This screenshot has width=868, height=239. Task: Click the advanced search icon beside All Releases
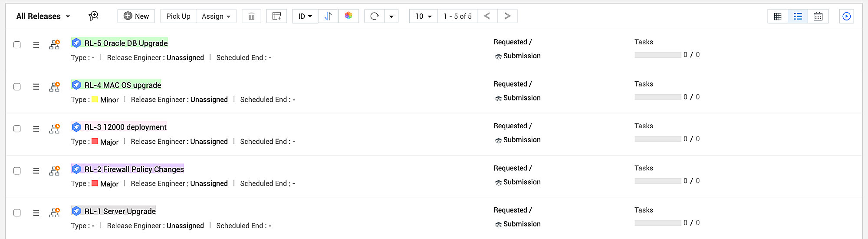point(93,16)
